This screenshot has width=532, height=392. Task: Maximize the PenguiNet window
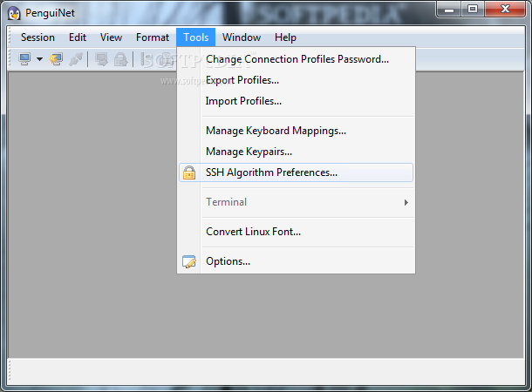[473, 10]
